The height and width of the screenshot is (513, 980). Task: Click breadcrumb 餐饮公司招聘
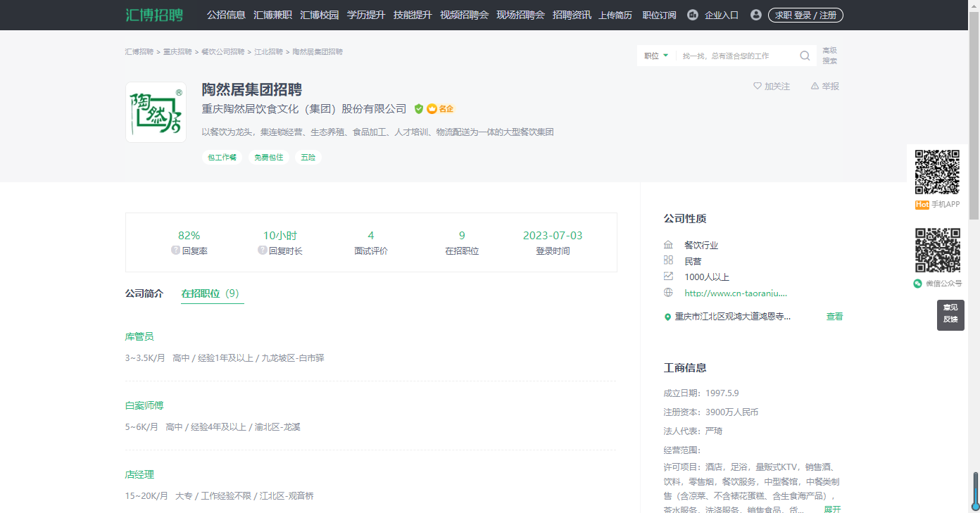[x=222, y=52]
